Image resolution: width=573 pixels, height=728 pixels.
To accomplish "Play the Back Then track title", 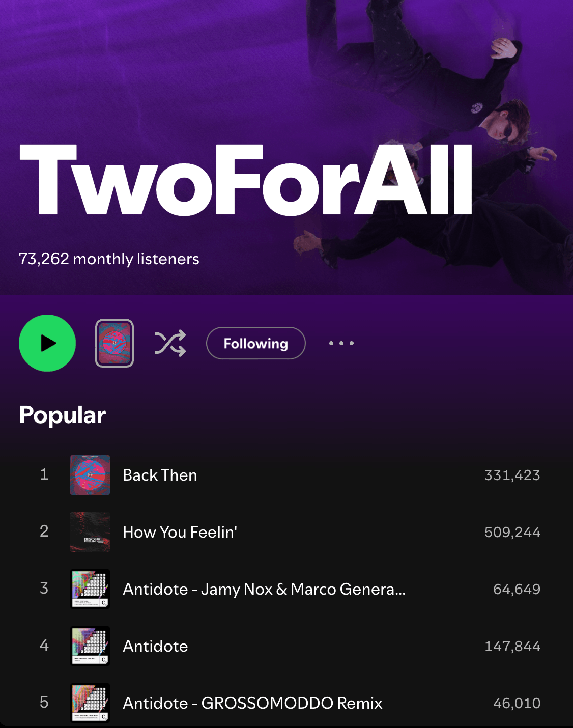I will click(x=160, y=475).
